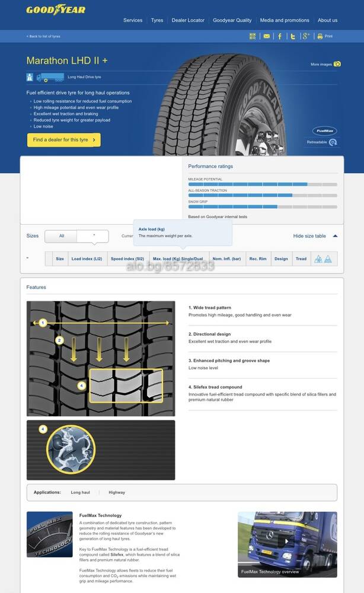
Task: Share on Google Plus icon
Action: coord(306,36)
